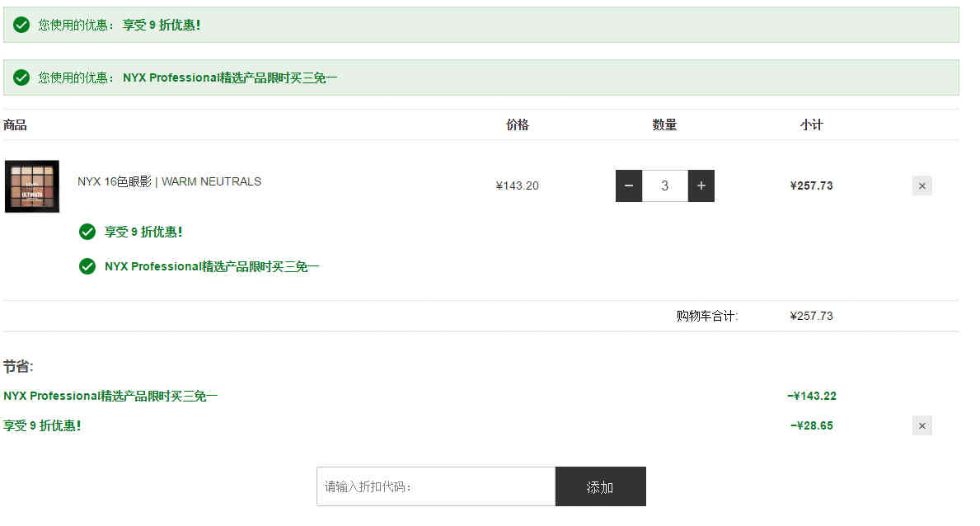Open the NYX eyeshadow palette thumbnail
The width and height of the screenshot is (980, 526).
[32, 186]
